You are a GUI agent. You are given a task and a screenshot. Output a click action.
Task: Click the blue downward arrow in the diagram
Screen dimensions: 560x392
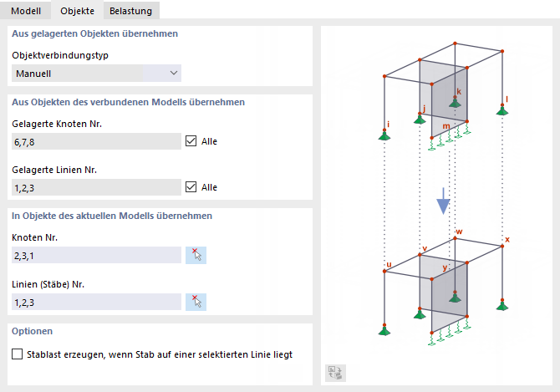443,201
